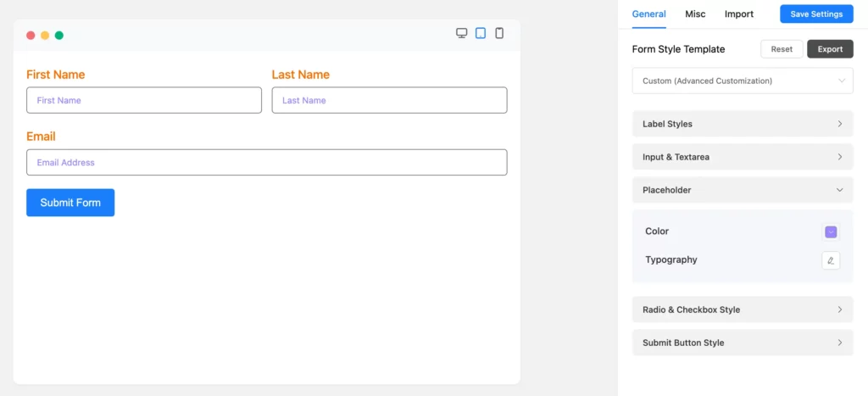Click the green dot in preview header
This screenshot has width=868, height=396.
pos(59,36)
